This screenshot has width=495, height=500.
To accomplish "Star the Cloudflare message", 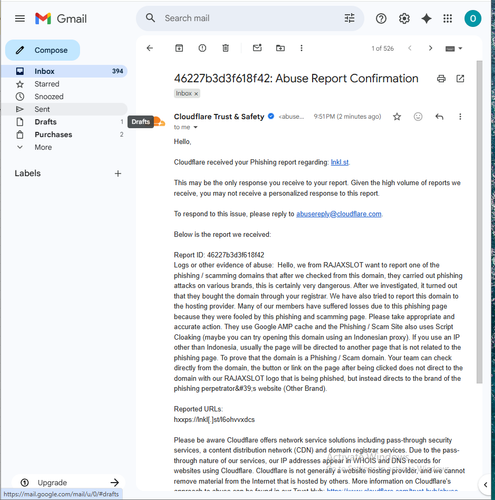I will point(397,117).
